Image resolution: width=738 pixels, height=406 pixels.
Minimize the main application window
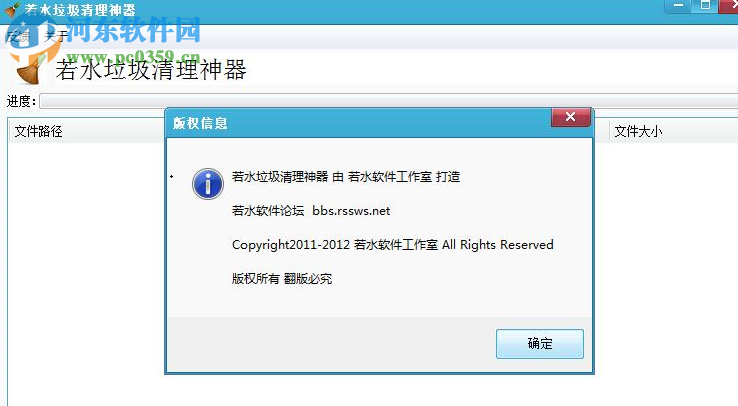[678, 6]
